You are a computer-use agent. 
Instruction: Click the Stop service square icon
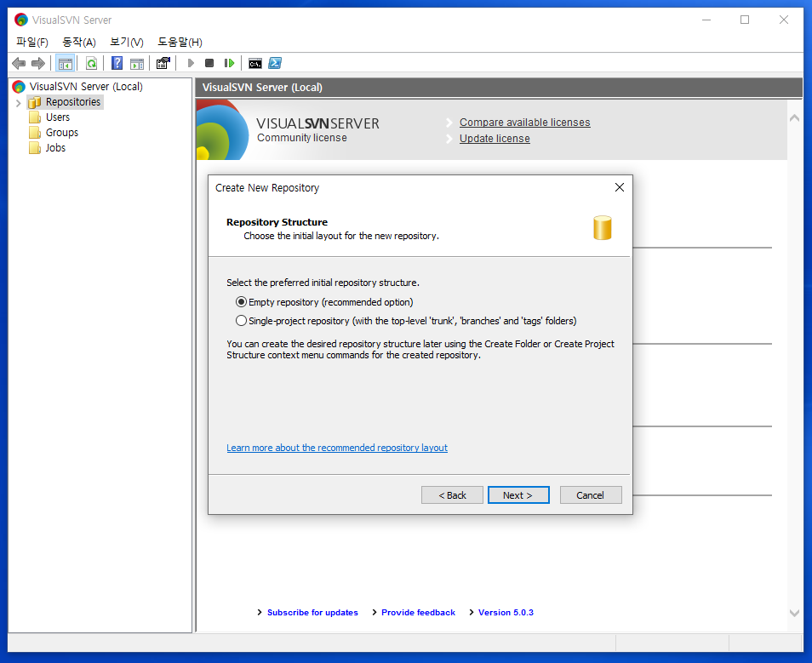tap(209, 63)
